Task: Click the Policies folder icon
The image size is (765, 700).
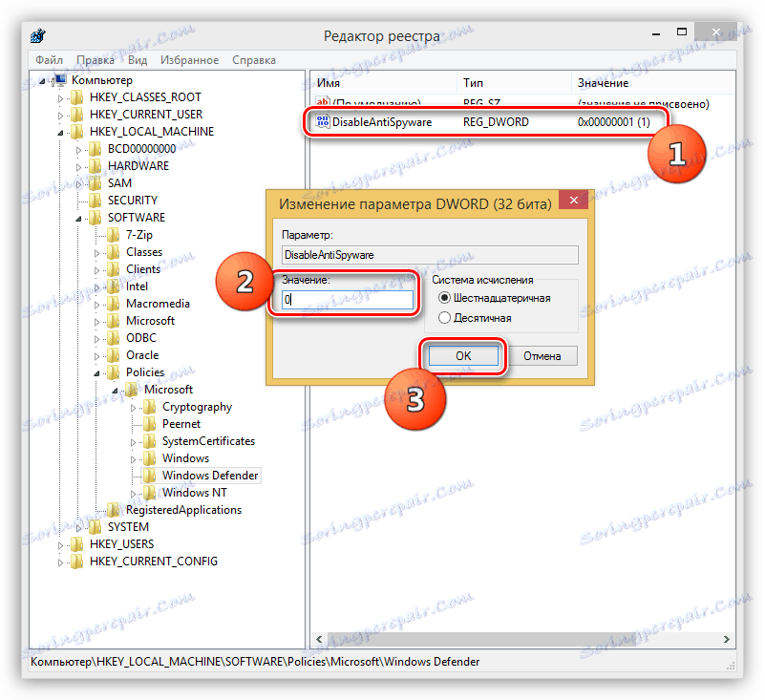Action: coord(114,372)
